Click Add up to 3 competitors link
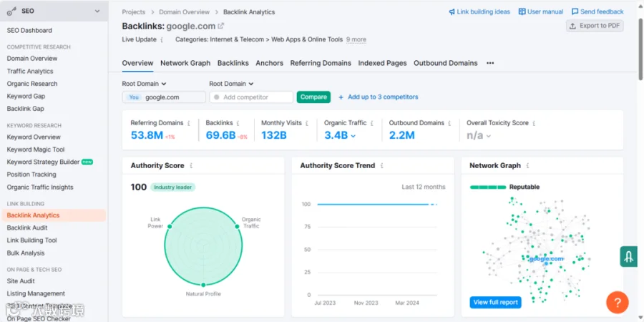Image resolution: width=644 pixels, height=322 pixels. [x=383, y=97]
